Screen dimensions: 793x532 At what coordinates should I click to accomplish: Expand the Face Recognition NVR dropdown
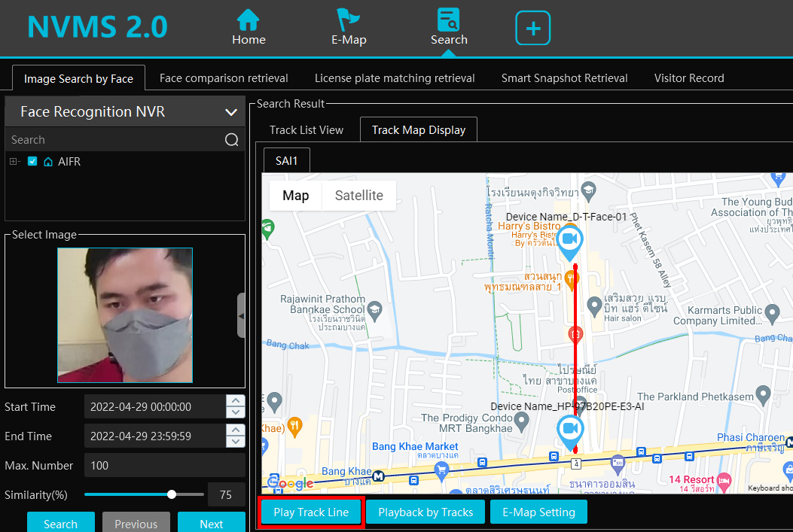[230, 112]
